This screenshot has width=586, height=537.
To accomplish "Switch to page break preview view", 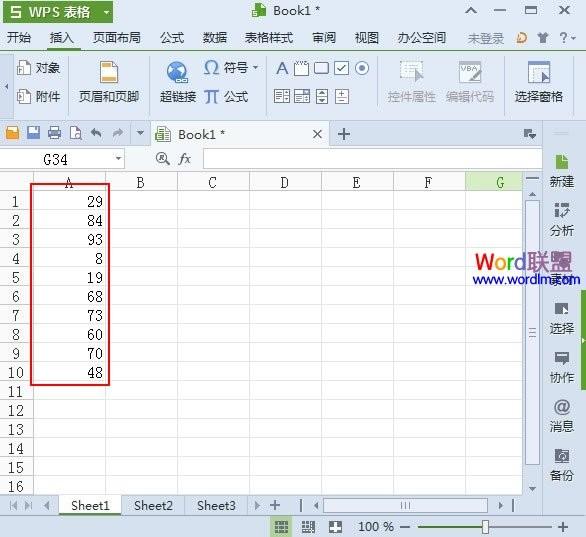I will [x=308, y=527].
